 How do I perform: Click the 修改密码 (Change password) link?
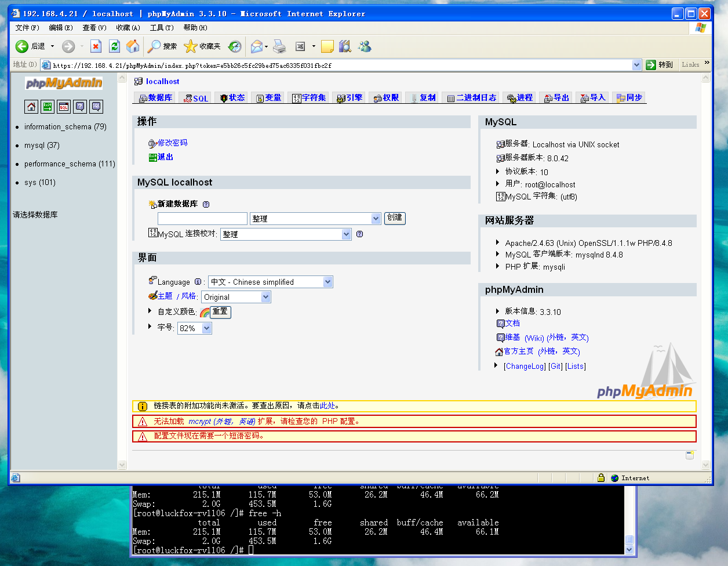172,143
